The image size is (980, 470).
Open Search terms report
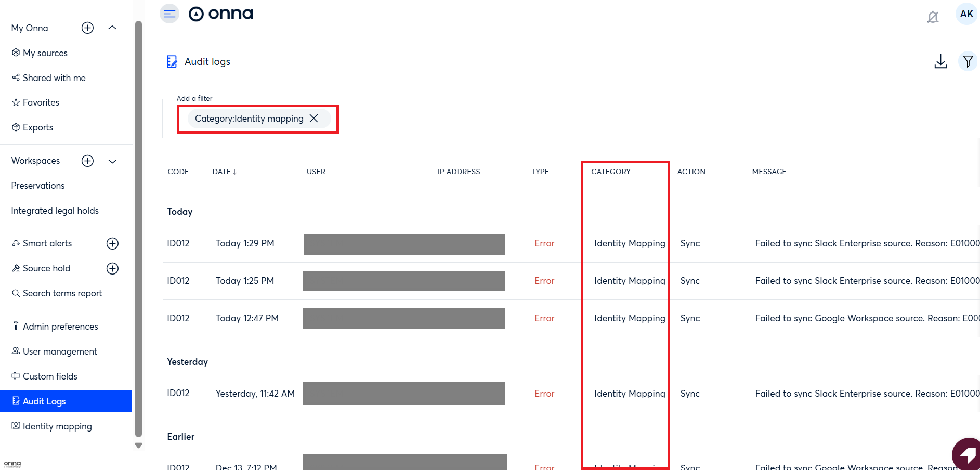pyautogui.click(x=62, y=293)
